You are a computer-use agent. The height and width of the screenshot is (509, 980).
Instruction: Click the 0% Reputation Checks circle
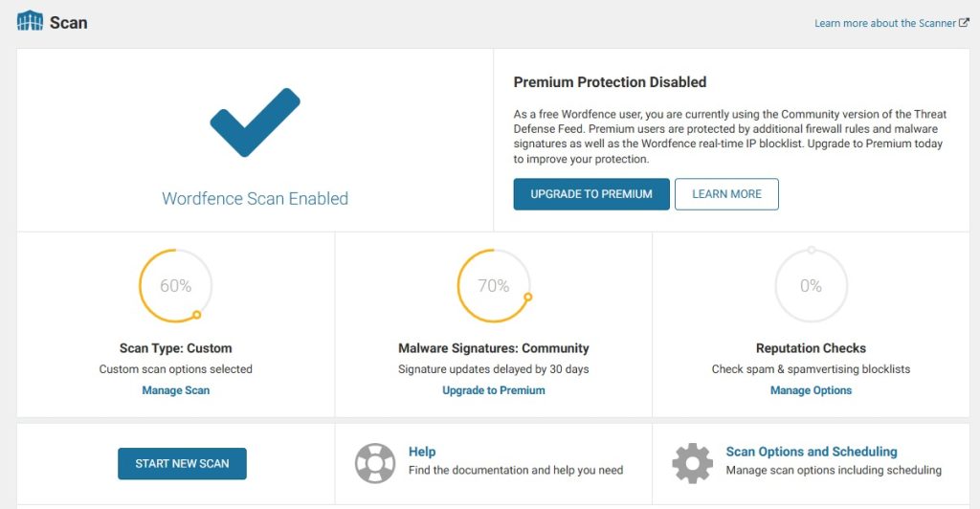pos(811,285)
